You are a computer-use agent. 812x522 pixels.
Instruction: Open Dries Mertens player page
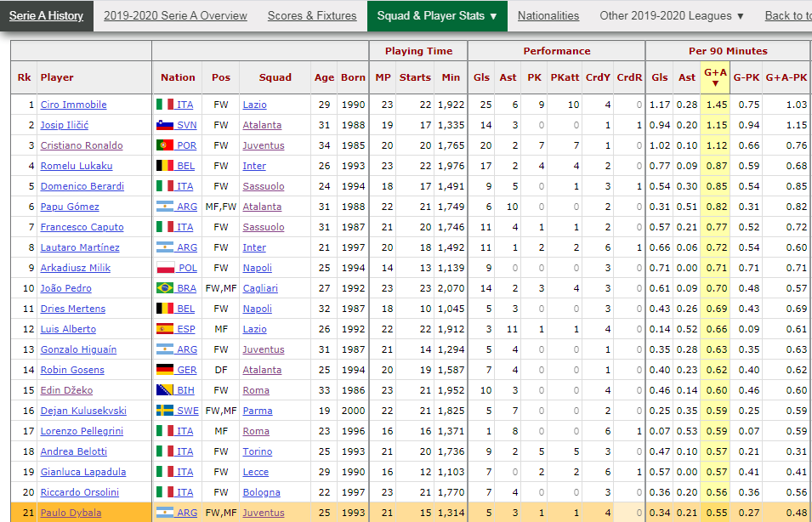(x=73, y=309)
